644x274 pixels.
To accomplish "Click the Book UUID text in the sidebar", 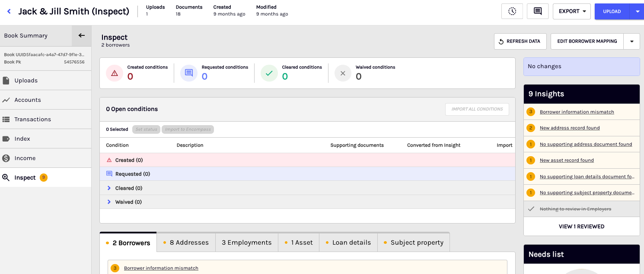I will pyautogui.click(x=44, y=55).
